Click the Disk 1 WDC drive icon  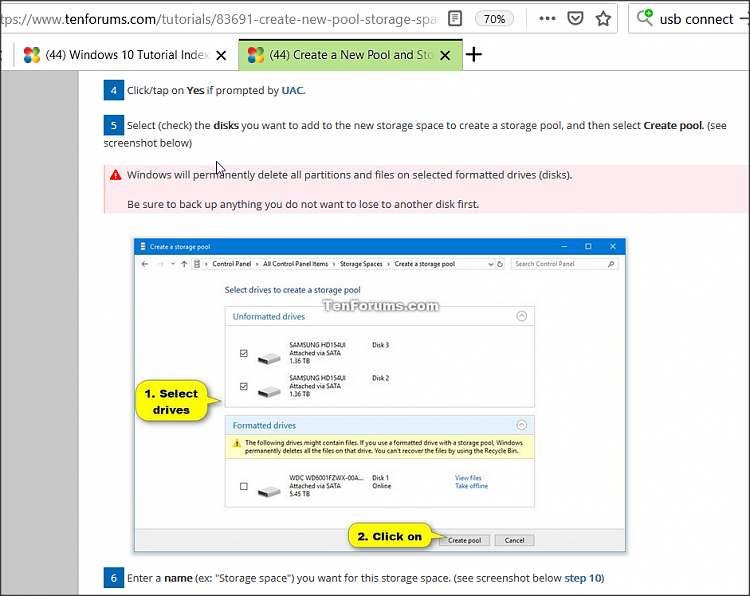pyautogui.click(x=269, y=491)
